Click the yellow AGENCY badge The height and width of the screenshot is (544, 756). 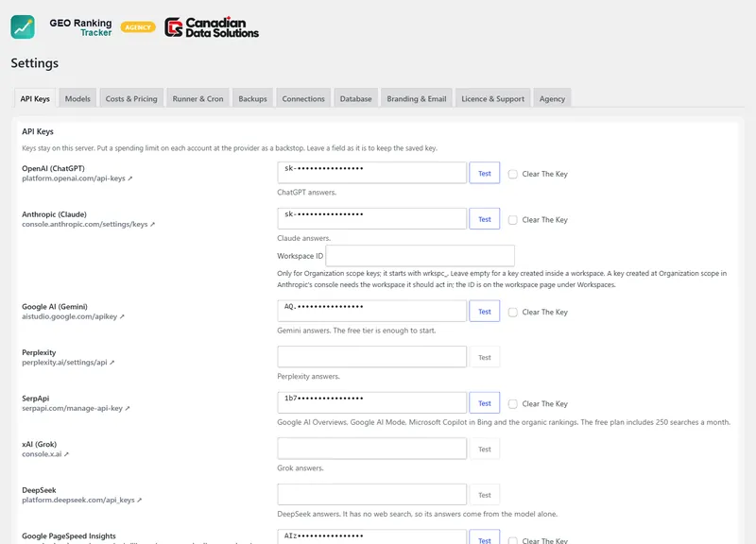[x=138, y=27]
